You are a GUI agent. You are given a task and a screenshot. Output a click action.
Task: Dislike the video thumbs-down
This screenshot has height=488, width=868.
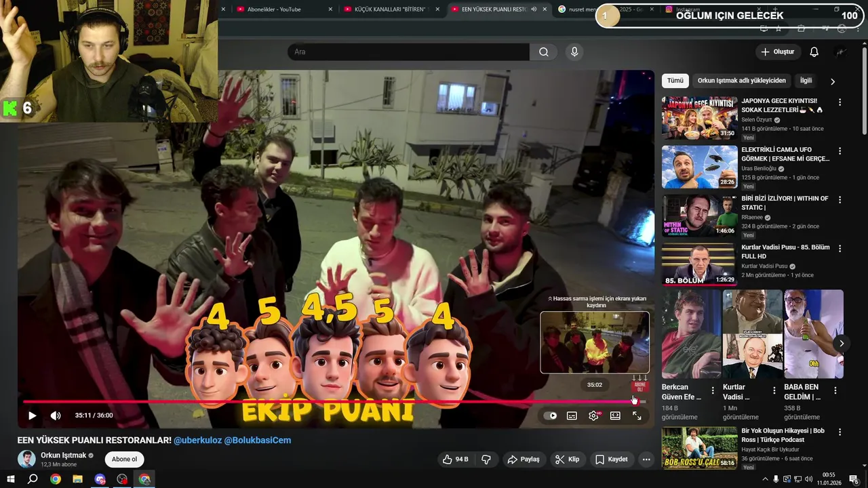tap(486, 460)
